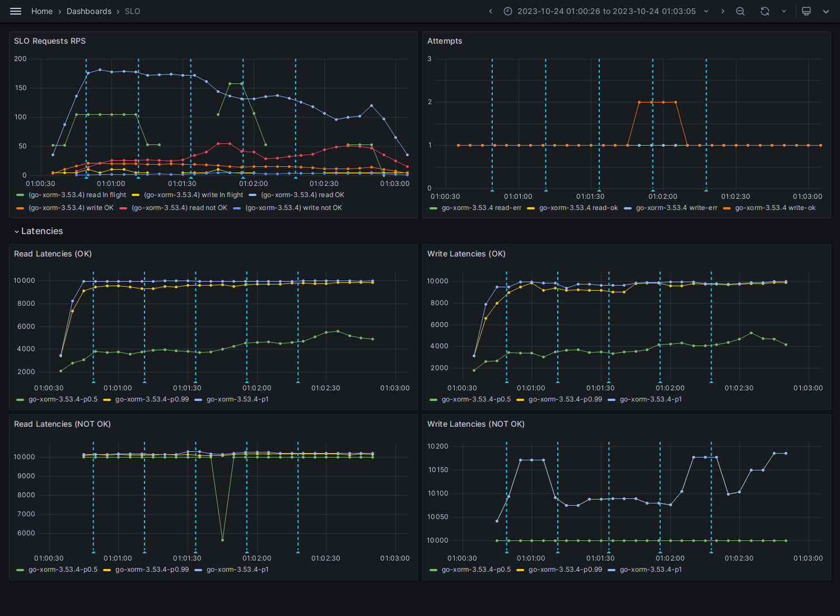Click orange swatch for write-ok in Attempts
The image size is (840, 616).
727,208
